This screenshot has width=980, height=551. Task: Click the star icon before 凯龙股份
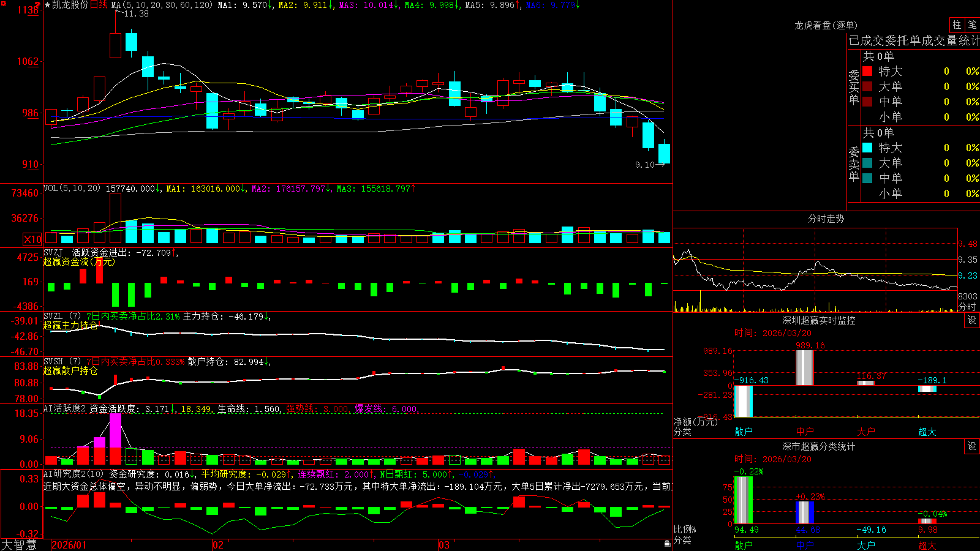48,5
